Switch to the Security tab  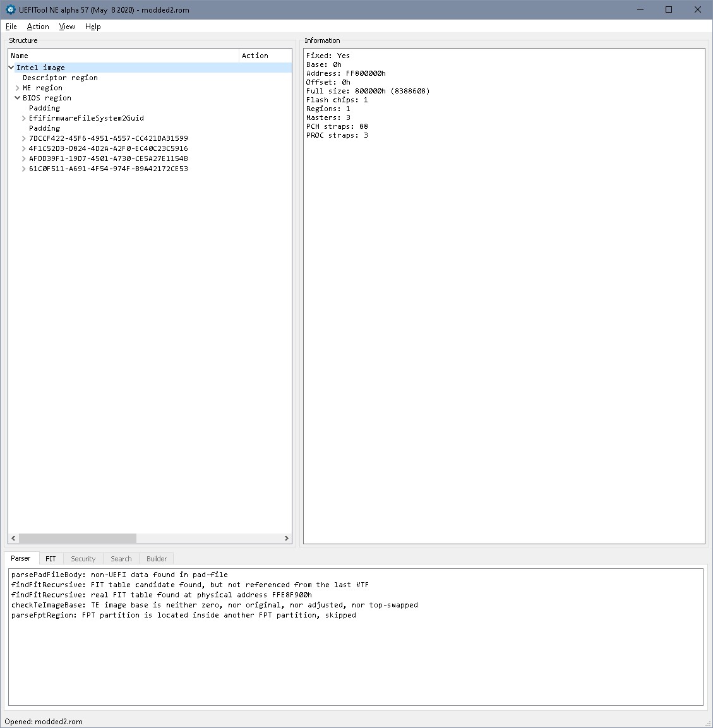coord(83,559)
